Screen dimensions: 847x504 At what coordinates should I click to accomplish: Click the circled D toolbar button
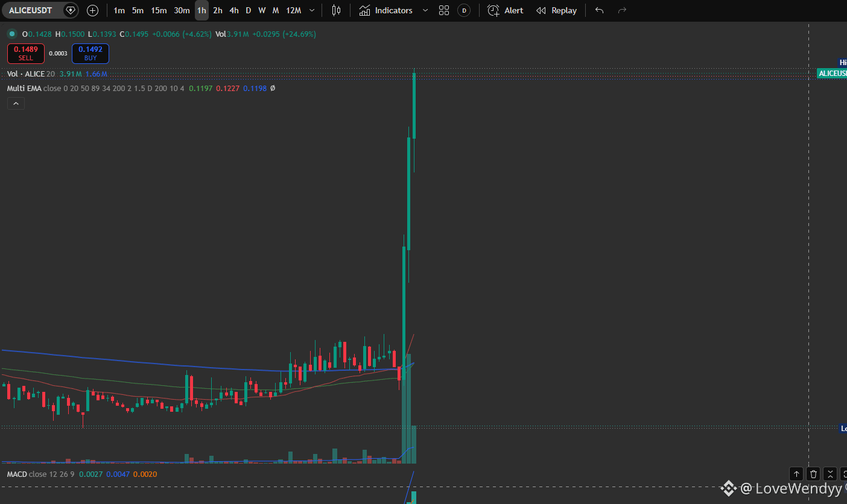[x=464, y=10]
